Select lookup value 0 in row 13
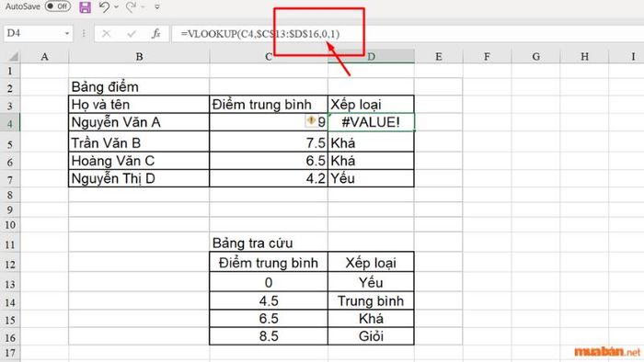This screenshot has width=644, height=362. 269,282
